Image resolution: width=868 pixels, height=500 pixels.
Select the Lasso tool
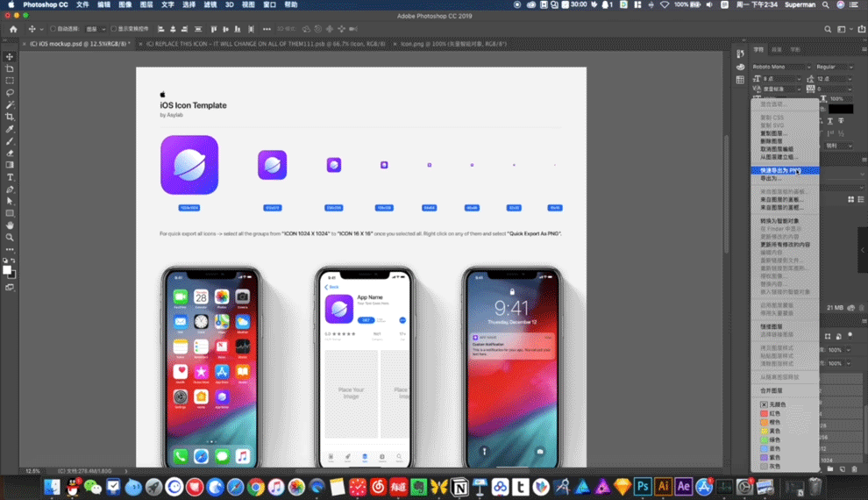pyautogui.click(x=10, y=92)
